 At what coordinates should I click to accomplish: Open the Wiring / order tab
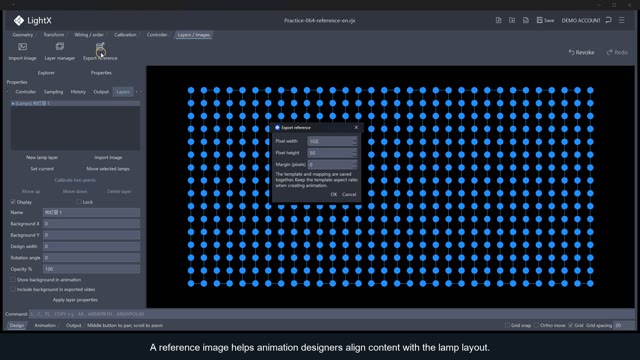(x=89, y=35)
